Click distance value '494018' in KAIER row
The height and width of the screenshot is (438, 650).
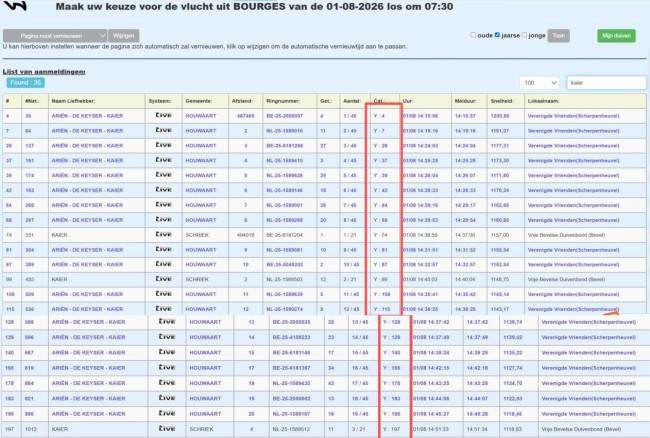(245, 235)
